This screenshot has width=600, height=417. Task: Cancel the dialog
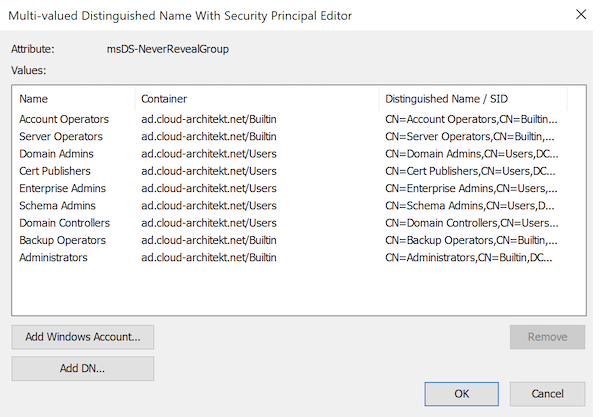pyautogui.click(x=547, y=394)
